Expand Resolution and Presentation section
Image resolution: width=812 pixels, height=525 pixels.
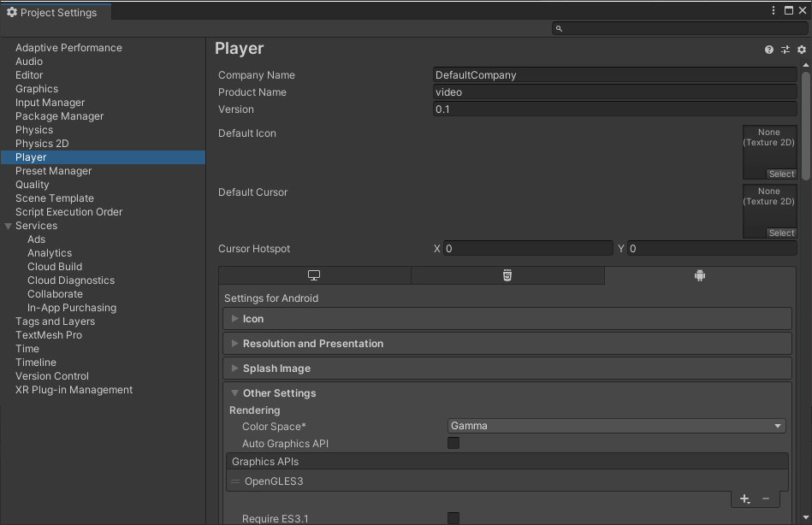click(507, 344)
